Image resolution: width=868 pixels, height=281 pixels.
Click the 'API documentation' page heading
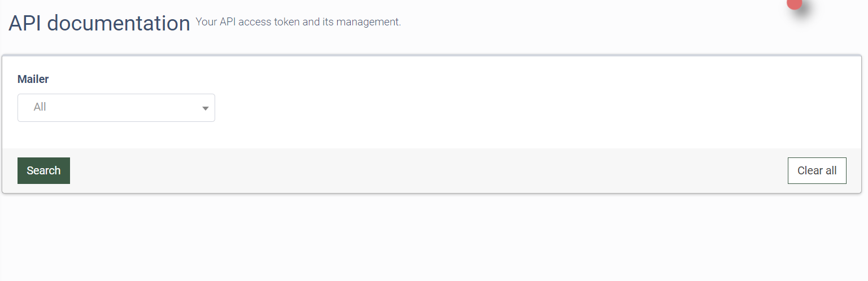point(99,23)
